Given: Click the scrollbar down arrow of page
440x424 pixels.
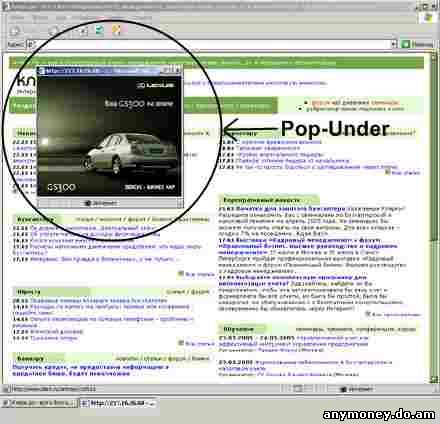Looking at the screenshot, I should click(433, 379).
